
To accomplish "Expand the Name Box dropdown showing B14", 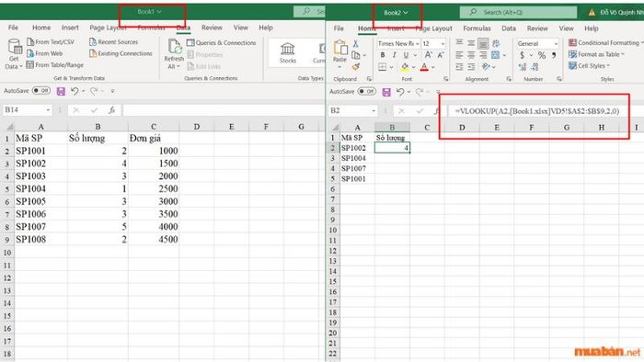I will pos(48,110).
